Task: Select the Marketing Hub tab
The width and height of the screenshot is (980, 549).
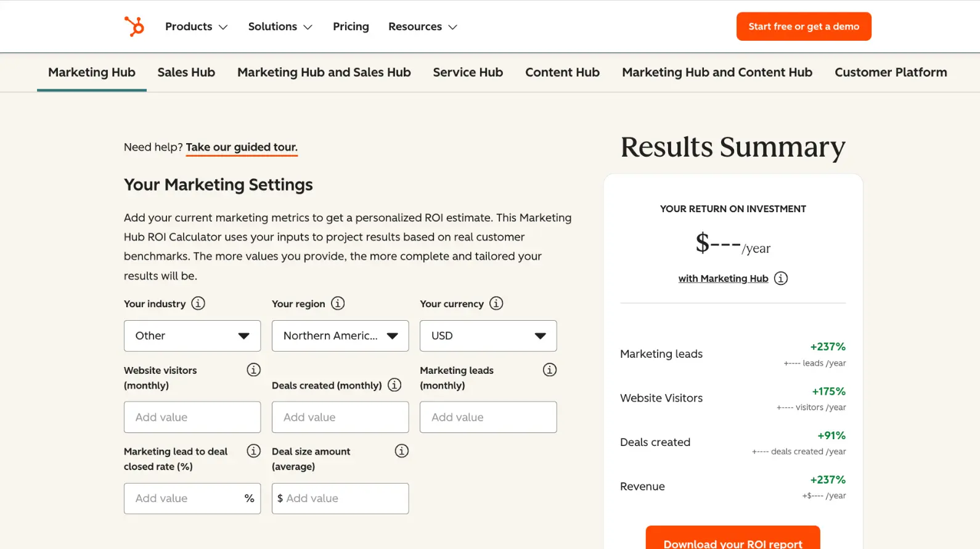Action: 92,72
